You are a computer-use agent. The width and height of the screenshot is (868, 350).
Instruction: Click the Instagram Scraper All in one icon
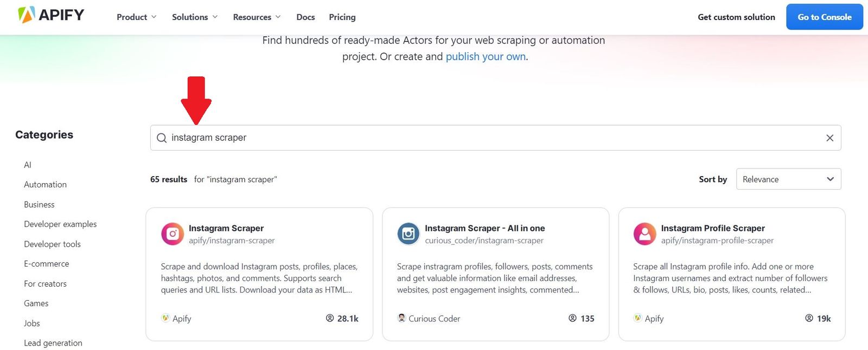point(408,234)
